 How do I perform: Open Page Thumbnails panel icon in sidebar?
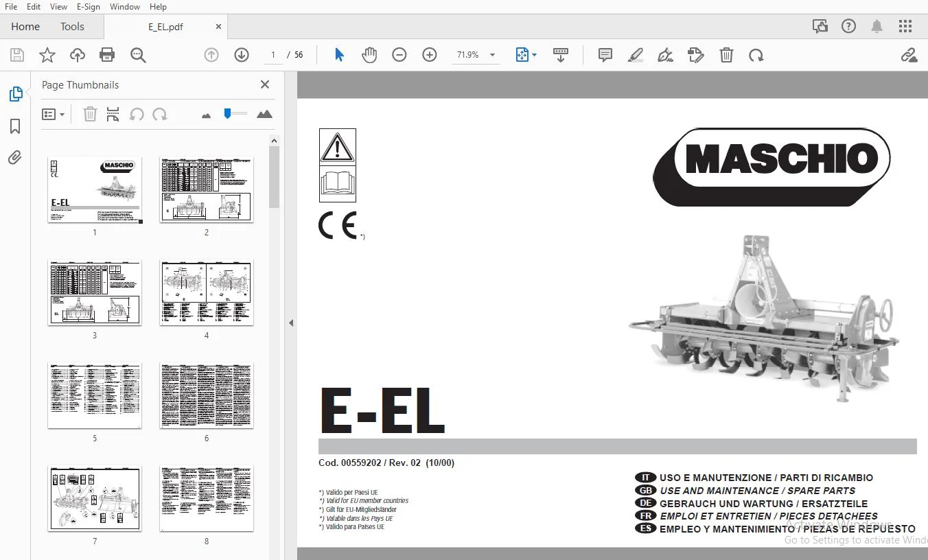(x=15, y=94)
